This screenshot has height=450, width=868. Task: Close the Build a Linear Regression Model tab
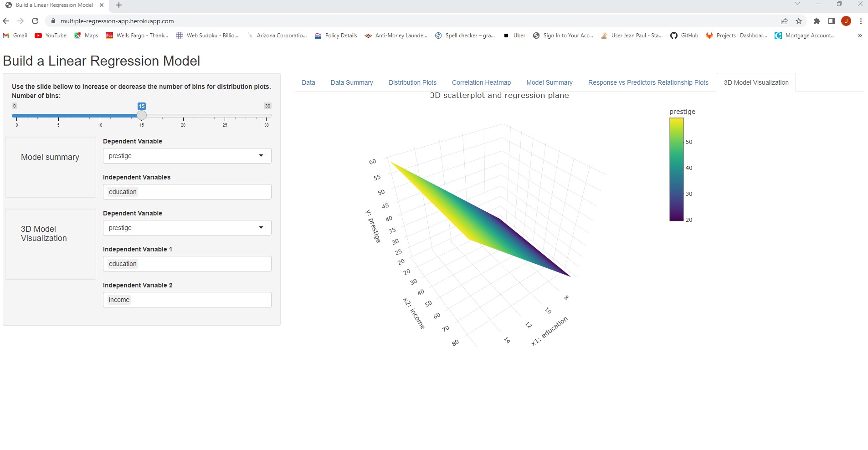pos(102,5)
